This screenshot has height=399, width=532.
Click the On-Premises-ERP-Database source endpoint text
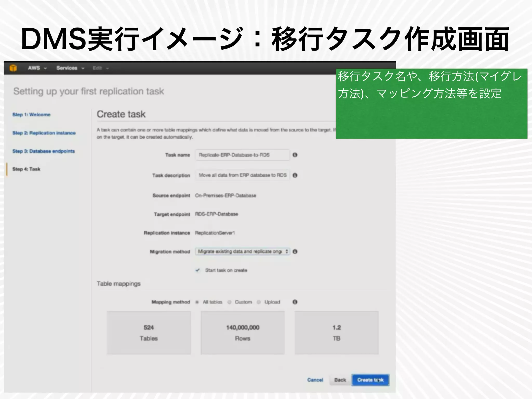point(226,195)
